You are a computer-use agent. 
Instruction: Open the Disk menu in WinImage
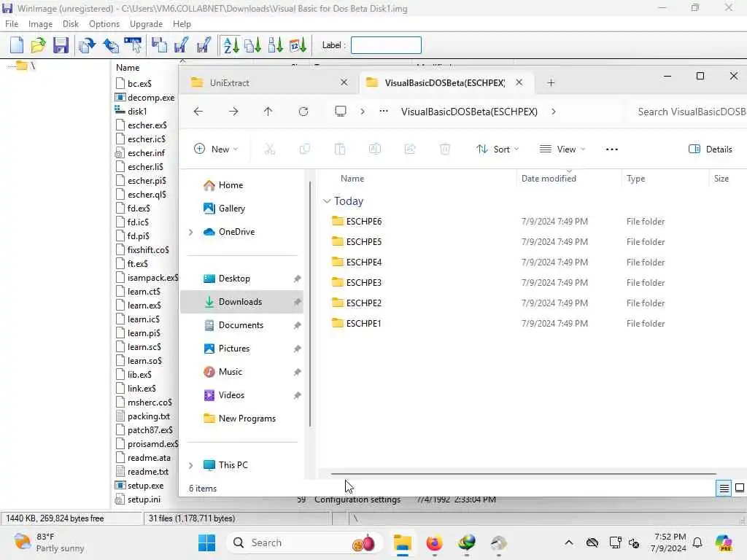tap(71, 24)
